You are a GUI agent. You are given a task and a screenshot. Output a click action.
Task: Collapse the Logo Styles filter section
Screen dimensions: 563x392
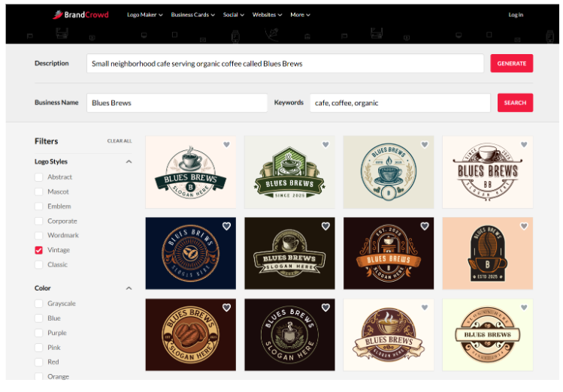click(x=129, y=161)
